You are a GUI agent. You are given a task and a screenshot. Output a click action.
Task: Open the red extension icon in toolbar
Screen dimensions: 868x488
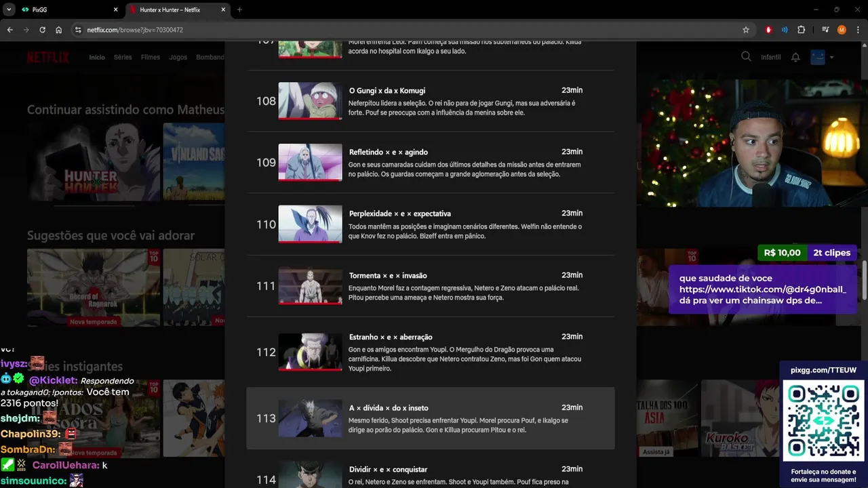[768, 30]
